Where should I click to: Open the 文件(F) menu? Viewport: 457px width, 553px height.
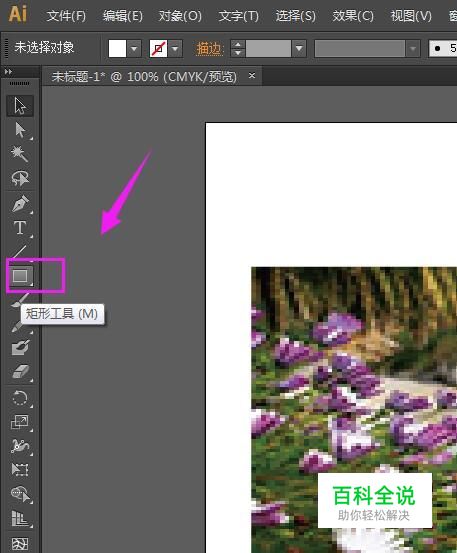click(x=66, y=16)
